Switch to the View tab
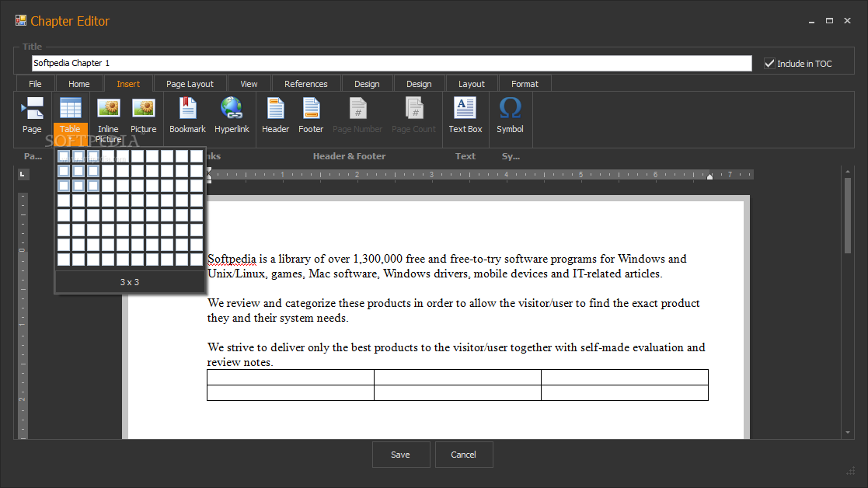Viewport: 868px width, 488px height. point(249,84)
